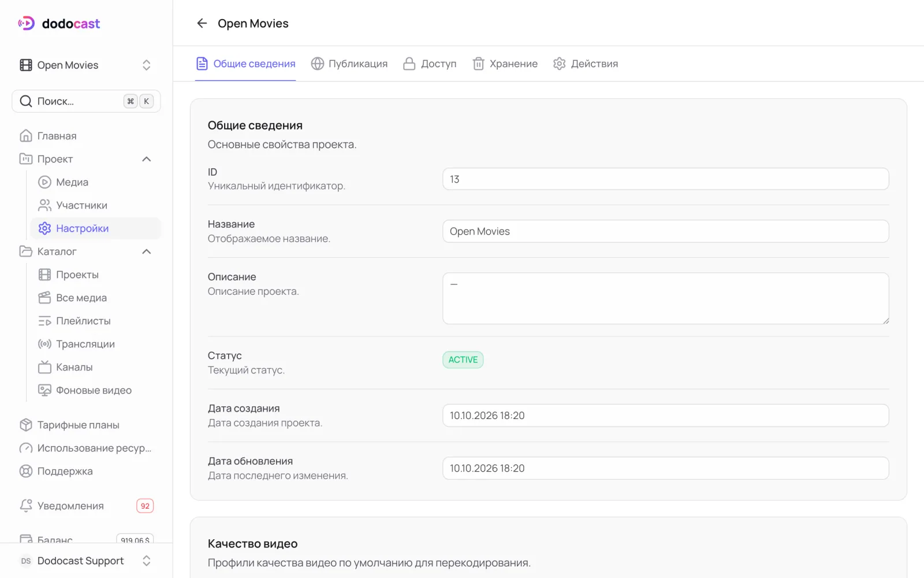Click the DS avatar at bottom
924x578 pixels.
(26, 561)
